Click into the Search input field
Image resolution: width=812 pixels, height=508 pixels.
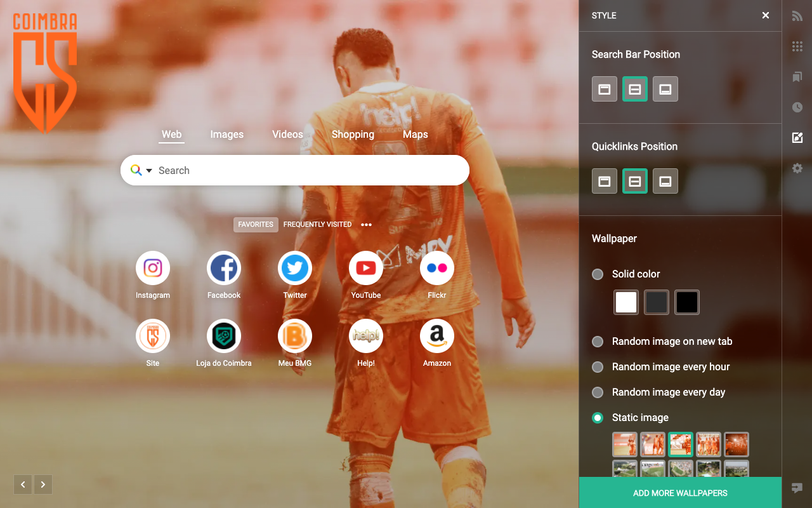tap(295, 170)
